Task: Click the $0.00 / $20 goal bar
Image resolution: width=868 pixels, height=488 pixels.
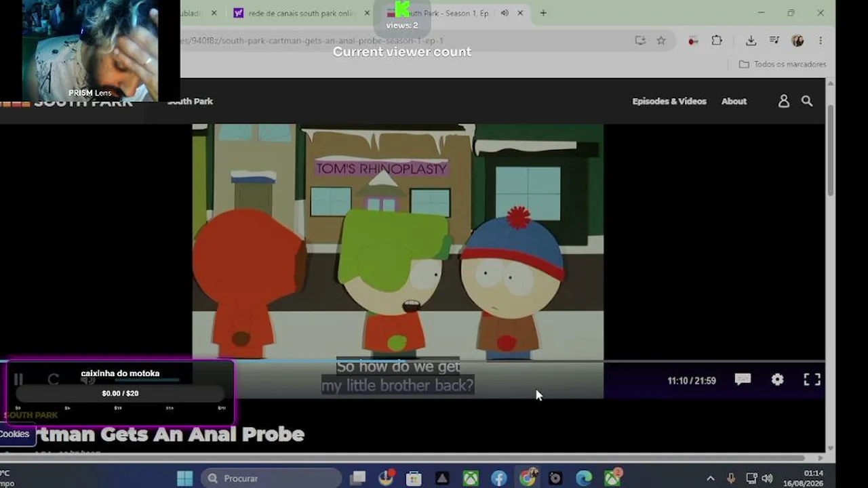Action: pos(120,393)
